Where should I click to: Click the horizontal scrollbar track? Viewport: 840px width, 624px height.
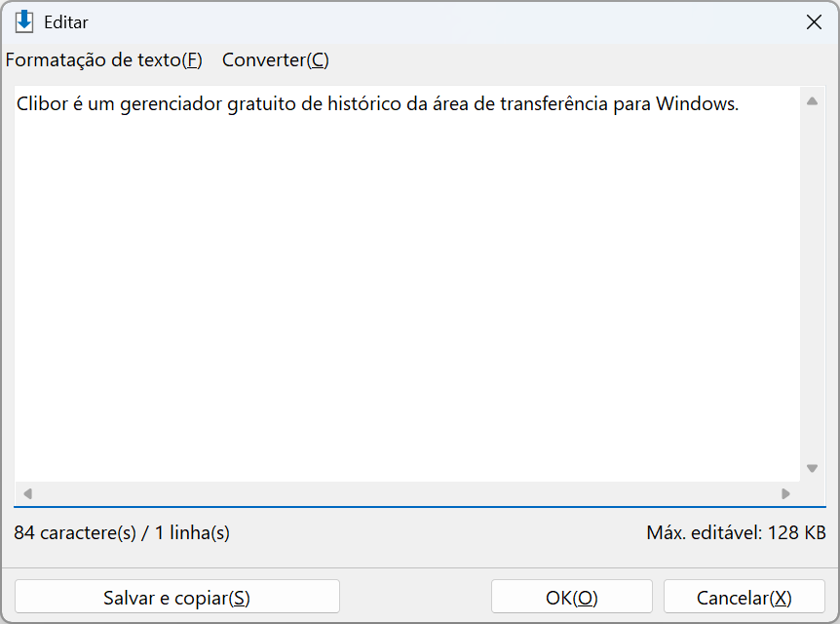(406, 493)
